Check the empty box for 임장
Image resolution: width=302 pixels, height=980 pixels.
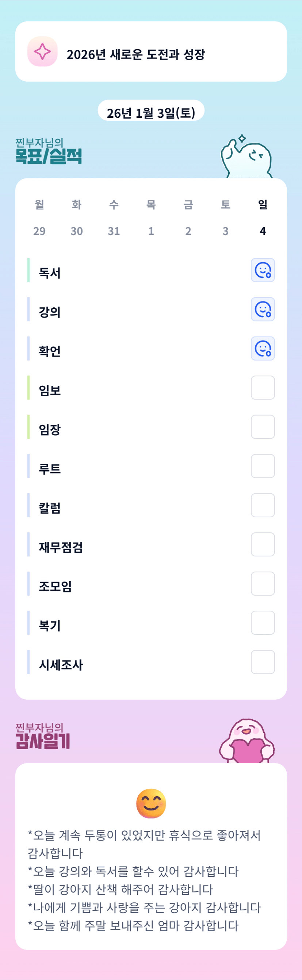[263, 427]
